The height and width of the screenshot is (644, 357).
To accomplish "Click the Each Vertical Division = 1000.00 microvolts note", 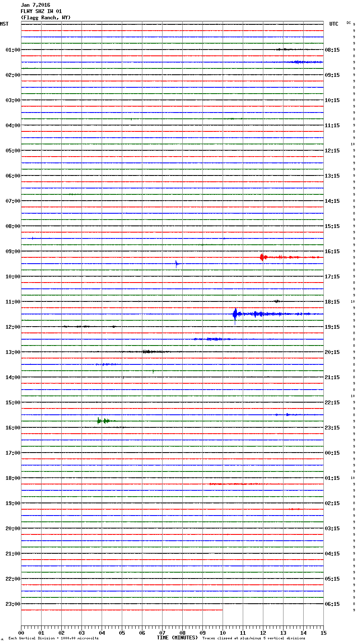I will point(53,639).
